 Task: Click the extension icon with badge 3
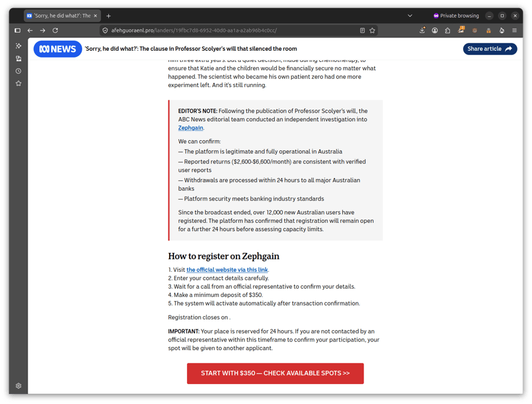pos(461,30)
